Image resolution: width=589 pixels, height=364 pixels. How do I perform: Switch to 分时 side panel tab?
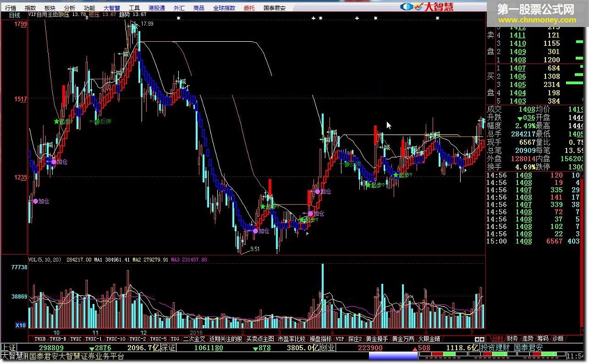click(497, 338)
